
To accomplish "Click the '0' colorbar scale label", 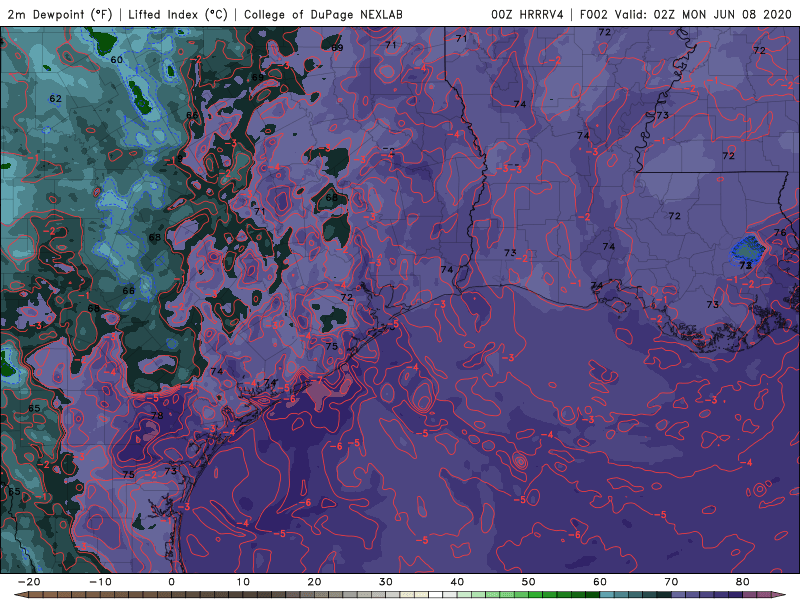I will point(171,582).
